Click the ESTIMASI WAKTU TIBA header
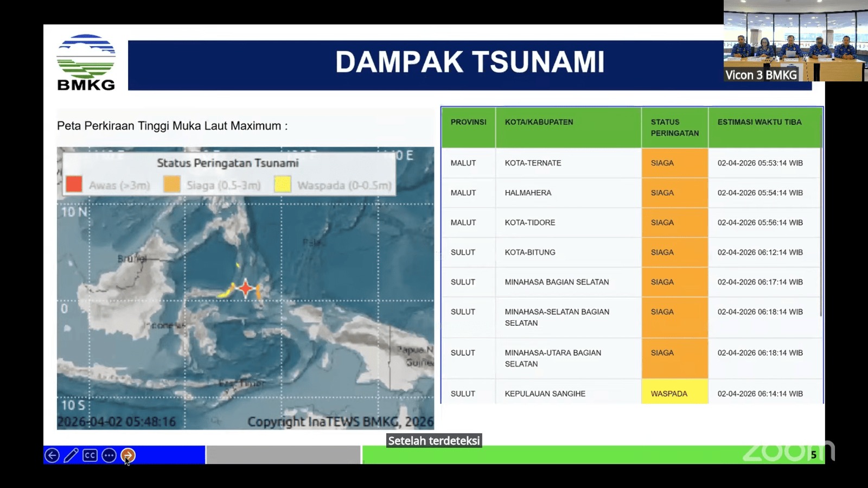Image resolution: width=868 pixels, height=488 pixels. pyautogui.click(x=759, y=122)
